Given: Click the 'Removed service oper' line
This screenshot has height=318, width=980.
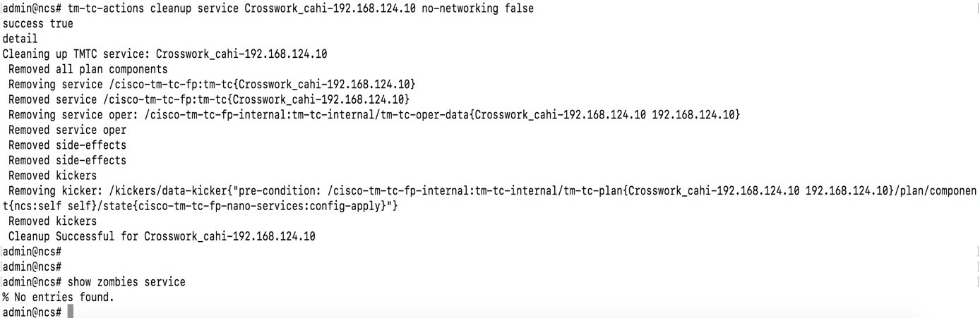Looking at the screenshot, I should tap(67, 130).
